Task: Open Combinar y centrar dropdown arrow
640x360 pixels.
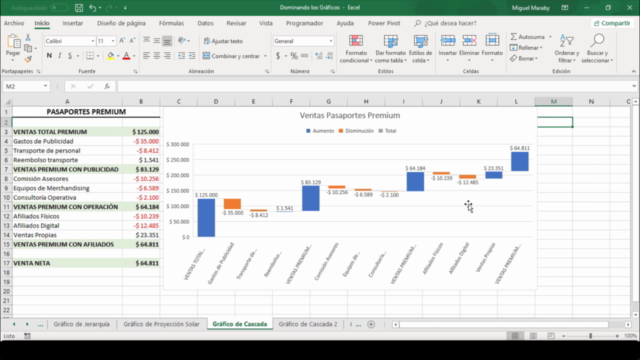Action: click(x=265, y=56)
